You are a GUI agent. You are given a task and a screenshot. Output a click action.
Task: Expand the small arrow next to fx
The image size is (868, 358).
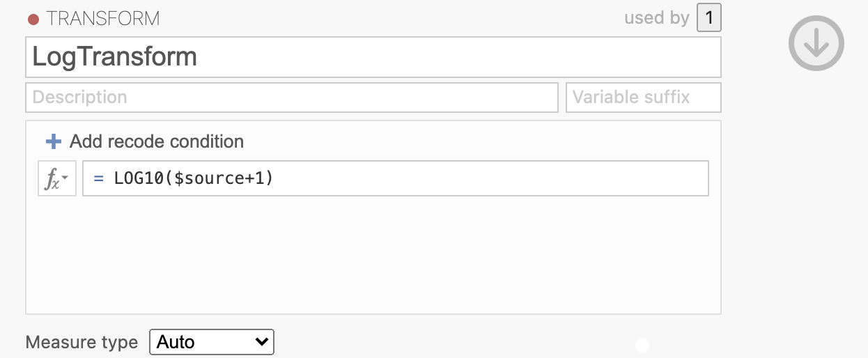pos(65,178)
